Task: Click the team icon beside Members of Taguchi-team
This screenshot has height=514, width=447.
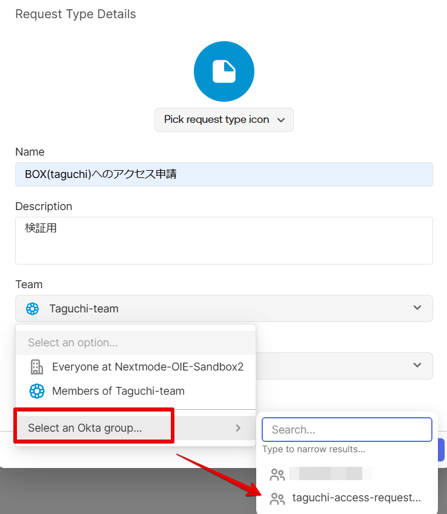Action: pyautogui.click(x=37, y=391)
